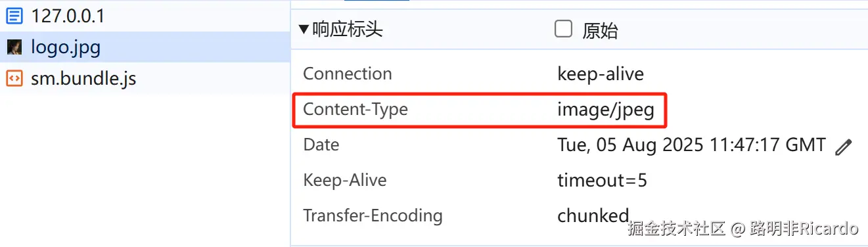868x247 pixels.
Task: Click the Content-Type header name
Action: 355,109
